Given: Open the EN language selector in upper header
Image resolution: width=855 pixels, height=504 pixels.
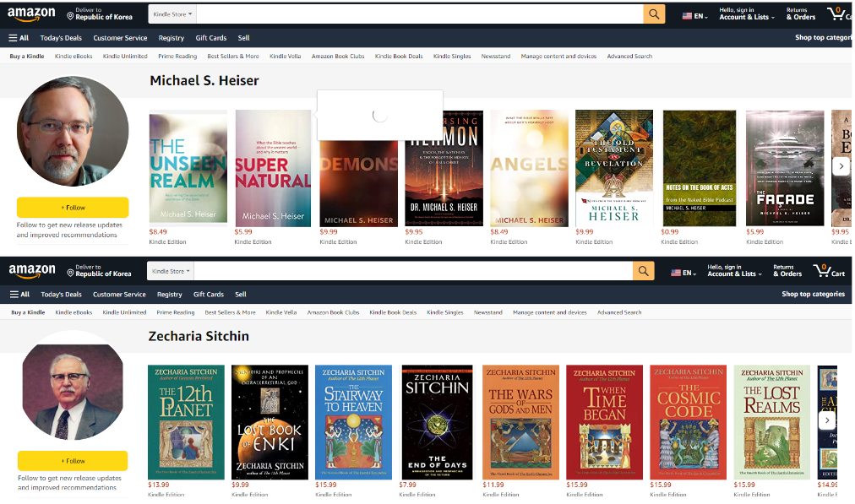Looking at the screenshot, I should pos(694,16).
